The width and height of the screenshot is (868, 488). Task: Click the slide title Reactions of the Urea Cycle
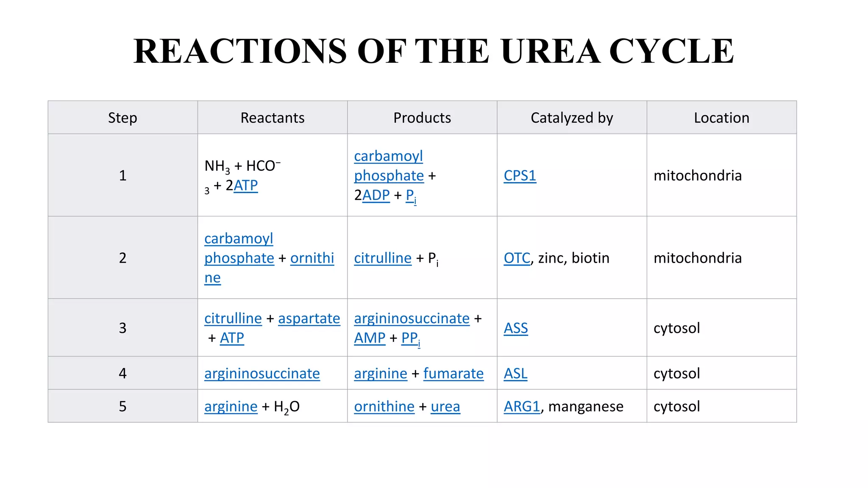[x=434, y=51]
